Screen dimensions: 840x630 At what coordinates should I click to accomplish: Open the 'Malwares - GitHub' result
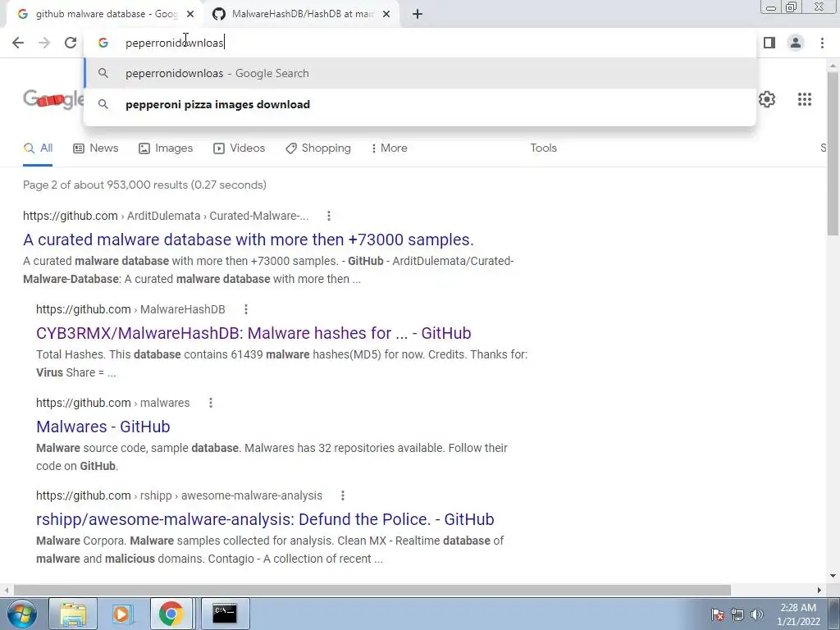pyautogui.click(x=103, y=427)
